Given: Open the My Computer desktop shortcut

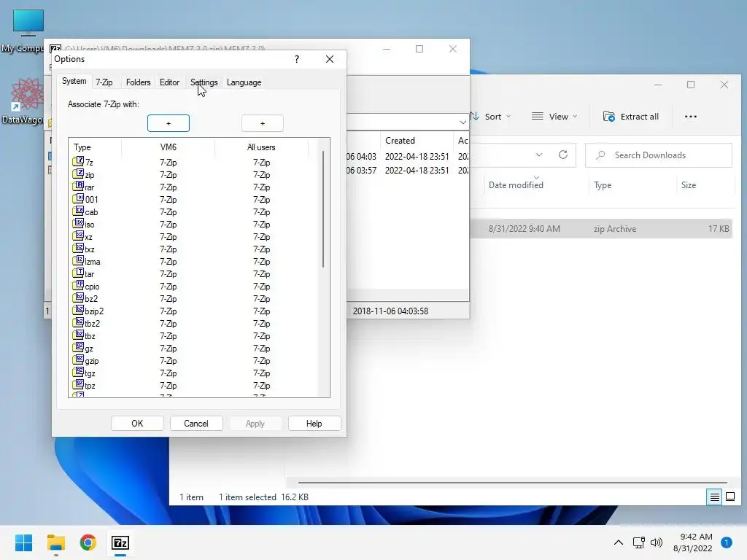Looking at the screenshot, I should pos(25,31).
